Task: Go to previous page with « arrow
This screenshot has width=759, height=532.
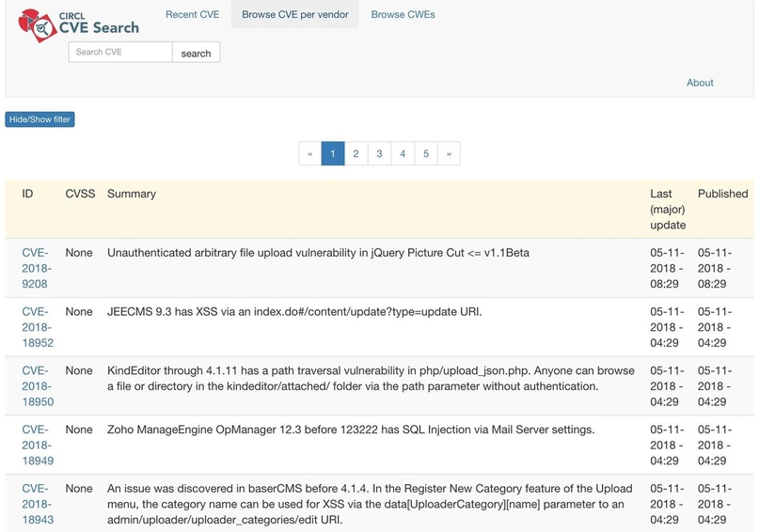Action: (x=309, y=153)
